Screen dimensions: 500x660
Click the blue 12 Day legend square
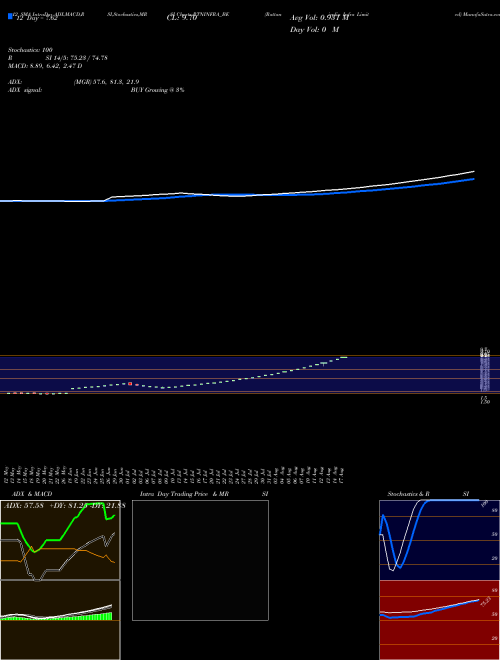pyautogui.click(x=10, y=16)
